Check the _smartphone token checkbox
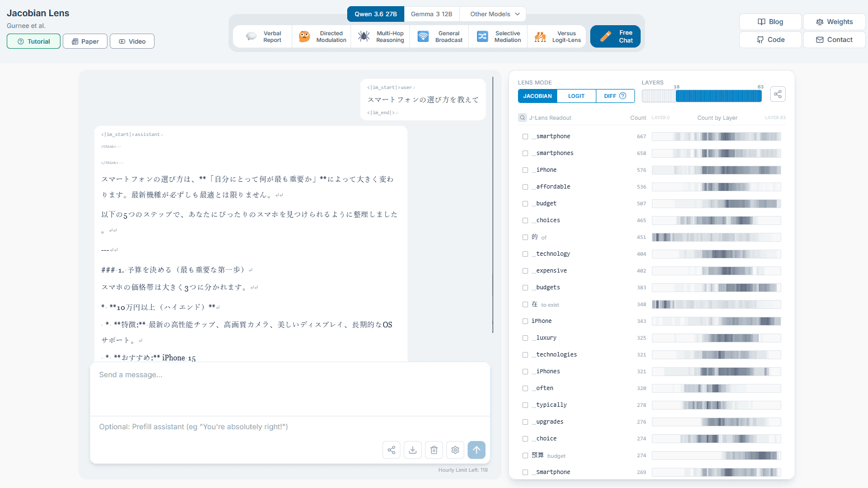The image size is (868, 488). (525, 137)
